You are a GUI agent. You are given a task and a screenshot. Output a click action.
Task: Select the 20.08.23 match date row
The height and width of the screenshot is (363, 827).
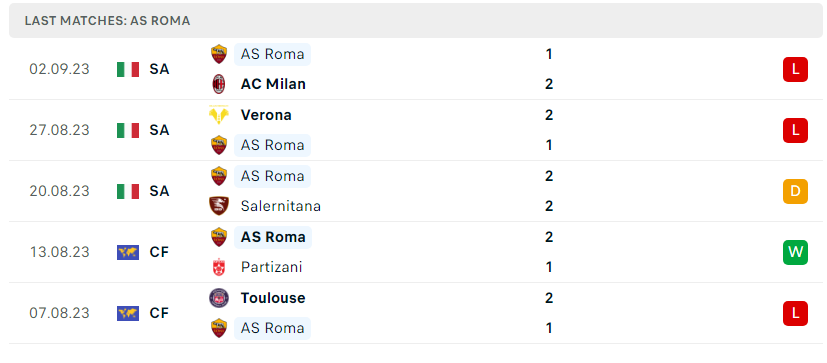[x=416, y=191]
